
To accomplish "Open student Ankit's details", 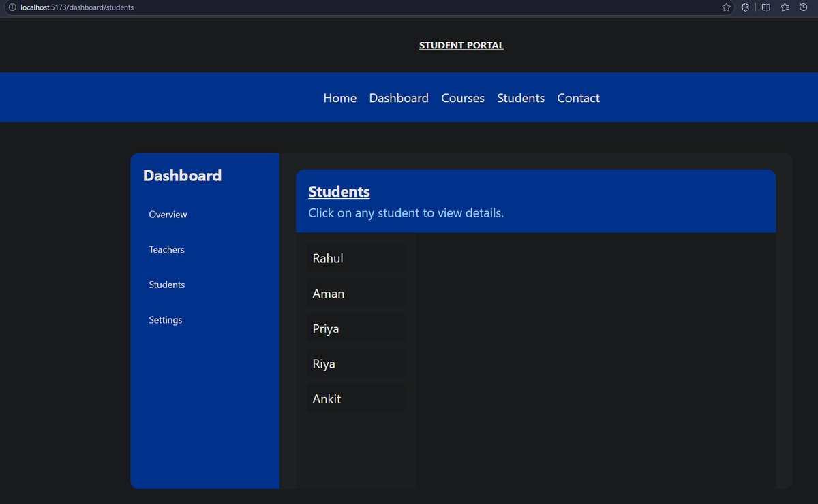I will pyautogui.click(x=356, y=399).
